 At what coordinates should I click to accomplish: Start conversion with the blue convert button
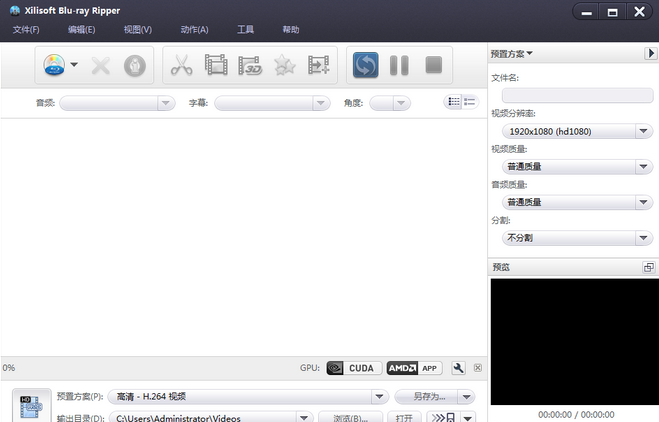coord(366,65)
